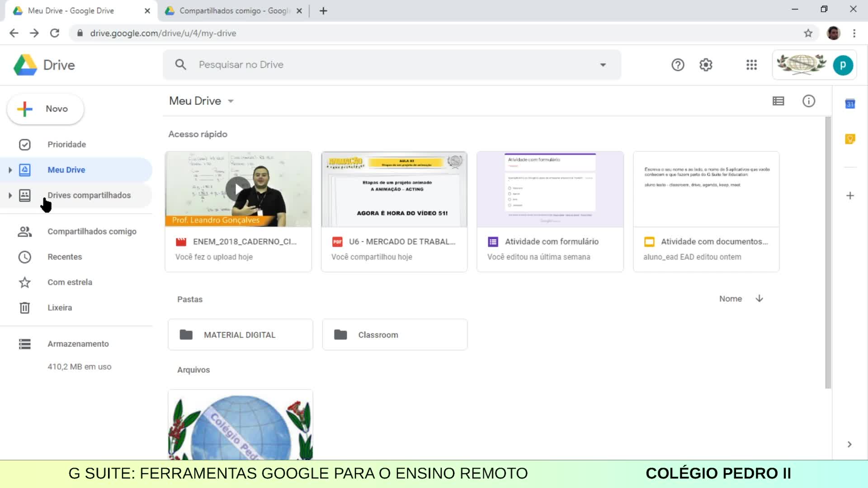Open Armazenamento storage section
The image size is (868, 488).
click(x=78, y=344)
